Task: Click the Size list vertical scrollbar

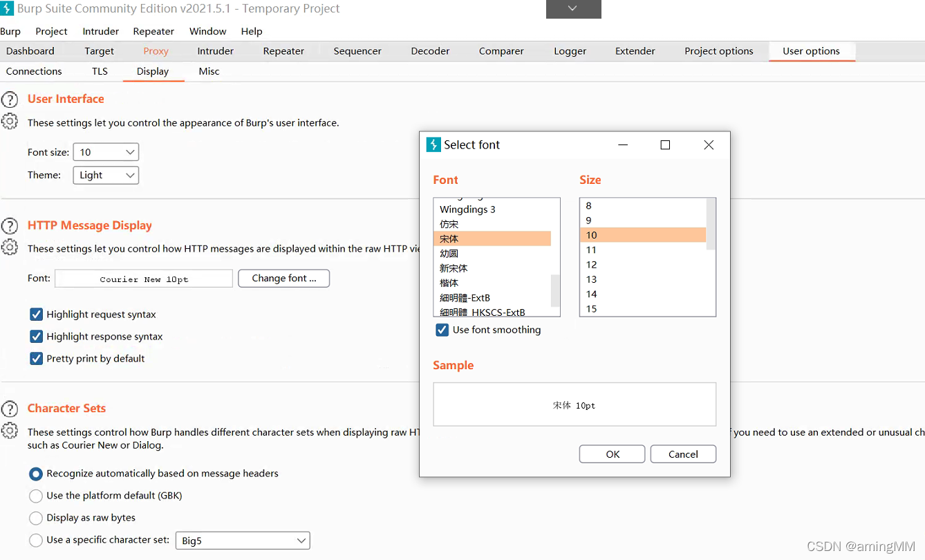Action: pyautogui.click(x=711, y=225)
